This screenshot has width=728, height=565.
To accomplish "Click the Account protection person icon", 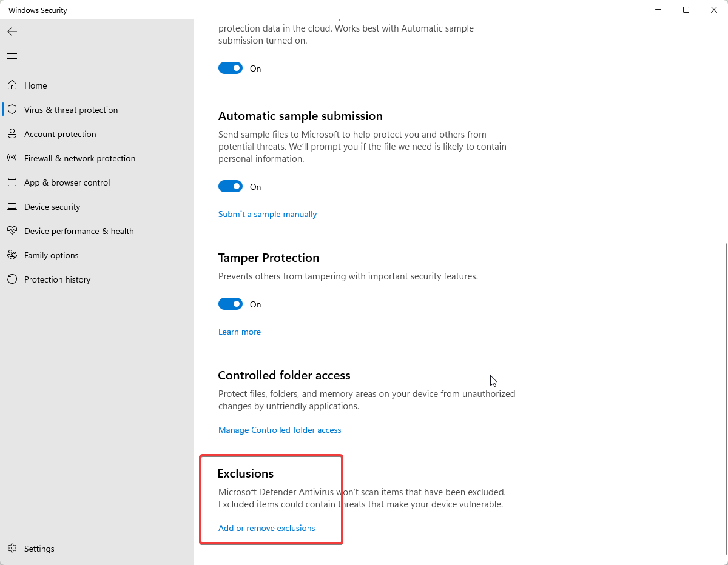I will pyautogui.click(x=12, y=134).
